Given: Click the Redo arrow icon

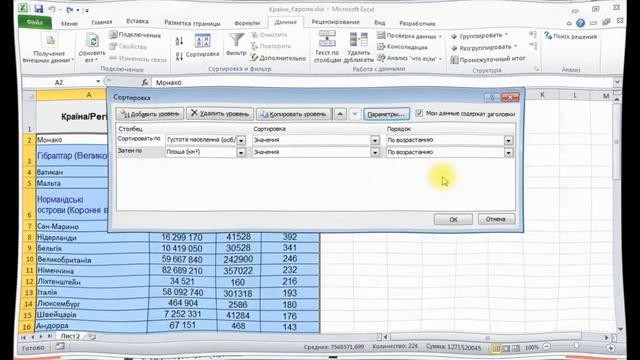Looking at the screenshot, I should (x=69, y=9).
